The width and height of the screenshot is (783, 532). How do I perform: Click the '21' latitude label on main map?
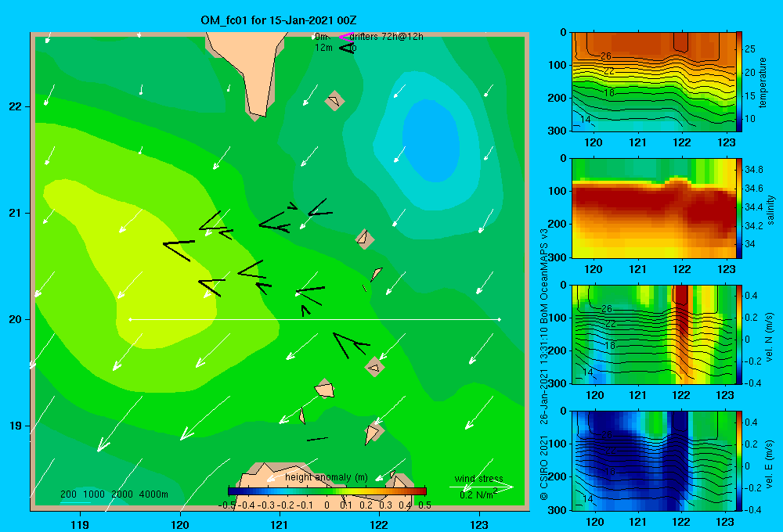pos(16,213)
